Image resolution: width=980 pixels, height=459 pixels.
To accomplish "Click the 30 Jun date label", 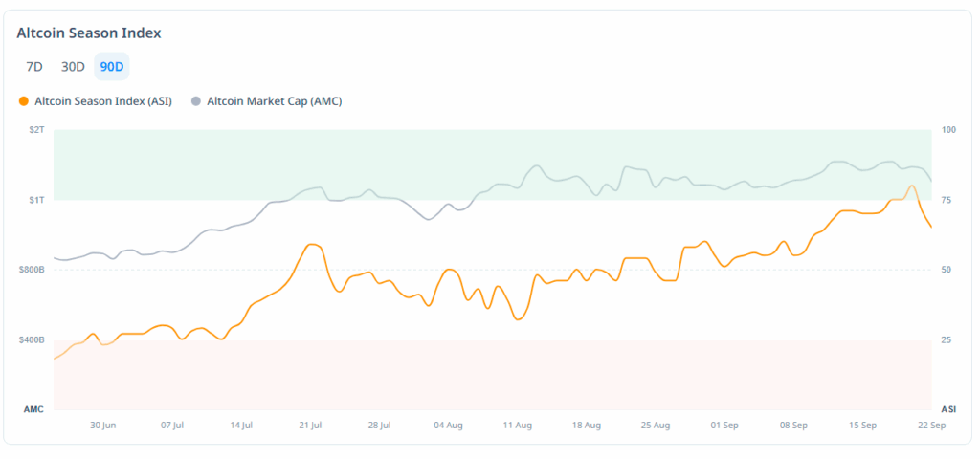I will click(103, 425).
